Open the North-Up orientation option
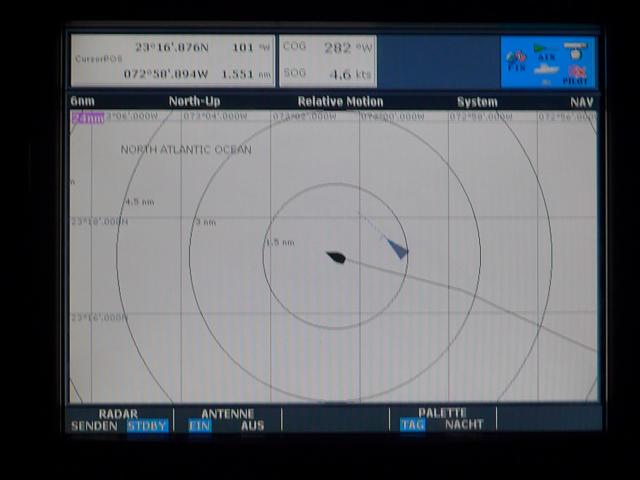This screenshot has height=480, width=640. click(x=194, y=102)
